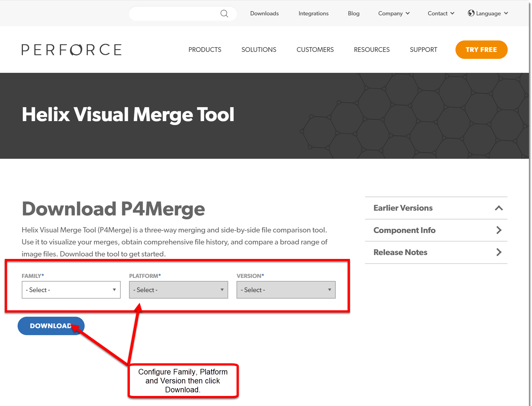The width and height of the screenshot is (532, 406).
Task: Expand the Component Info section
Action: (436, 230)
